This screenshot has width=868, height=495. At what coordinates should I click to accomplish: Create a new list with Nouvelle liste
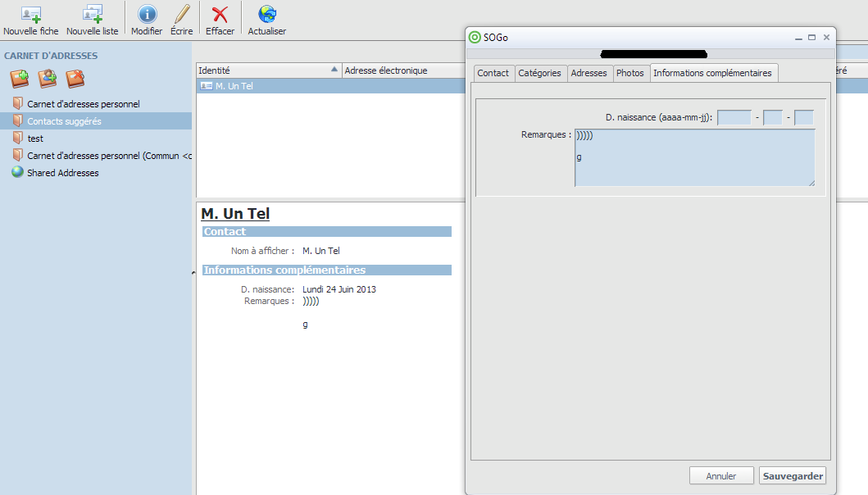92,15
